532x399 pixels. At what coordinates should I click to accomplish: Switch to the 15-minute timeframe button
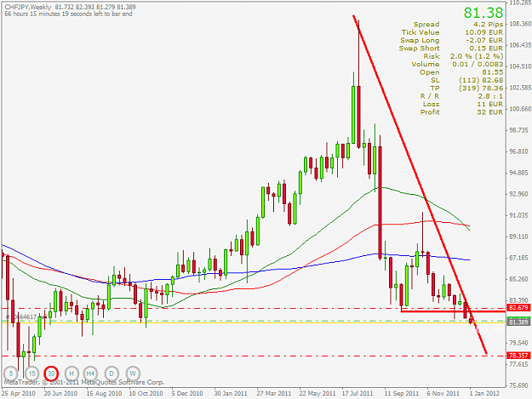click(31, 373)
